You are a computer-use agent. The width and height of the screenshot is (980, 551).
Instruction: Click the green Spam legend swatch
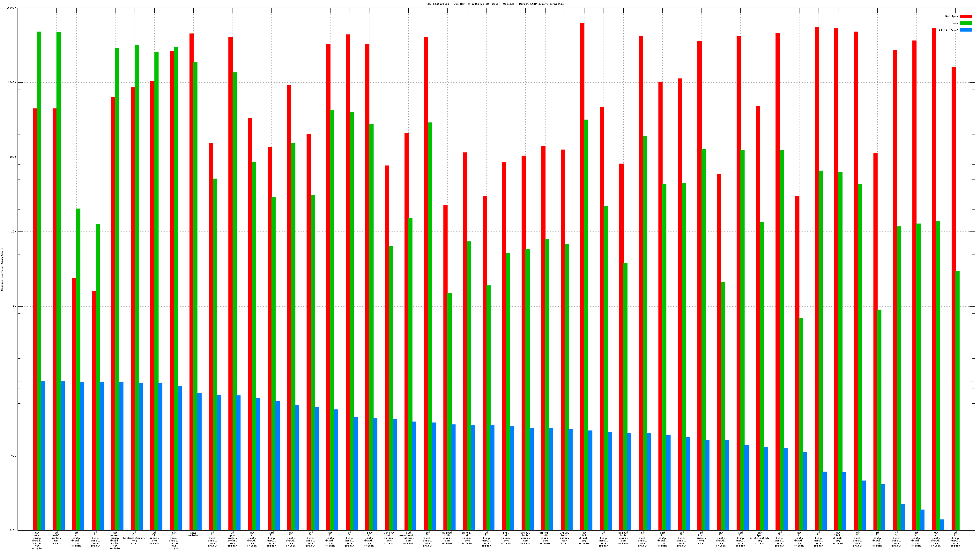coord(966,23)
